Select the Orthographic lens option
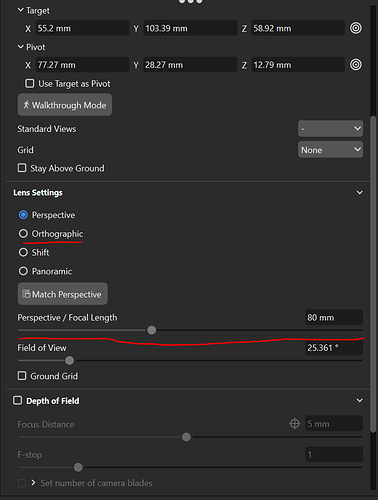Image resolution: width=378 pixels, height=500 pixels. pyautogui.click(x=23, y=233)
